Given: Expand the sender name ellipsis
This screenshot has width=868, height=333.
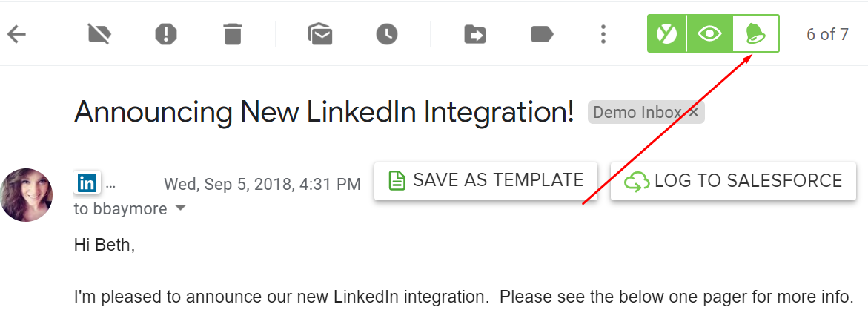Looking at the screenshot, I should pos(110,185).
